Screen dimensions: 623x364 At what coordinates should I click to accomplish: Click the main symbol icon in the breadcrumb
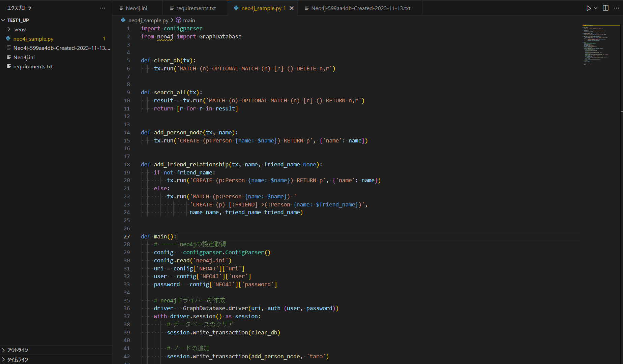click(178, 20)
